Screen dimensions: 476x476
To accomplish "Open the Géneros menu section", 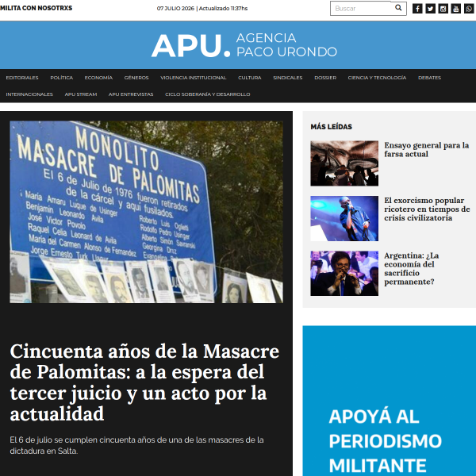I will point(136,78).
